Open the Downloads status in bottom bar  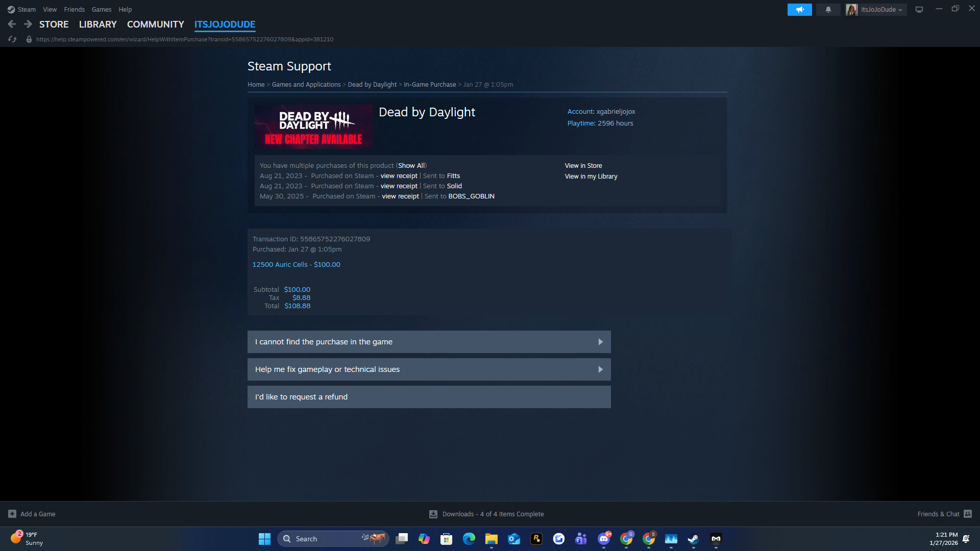486,514
